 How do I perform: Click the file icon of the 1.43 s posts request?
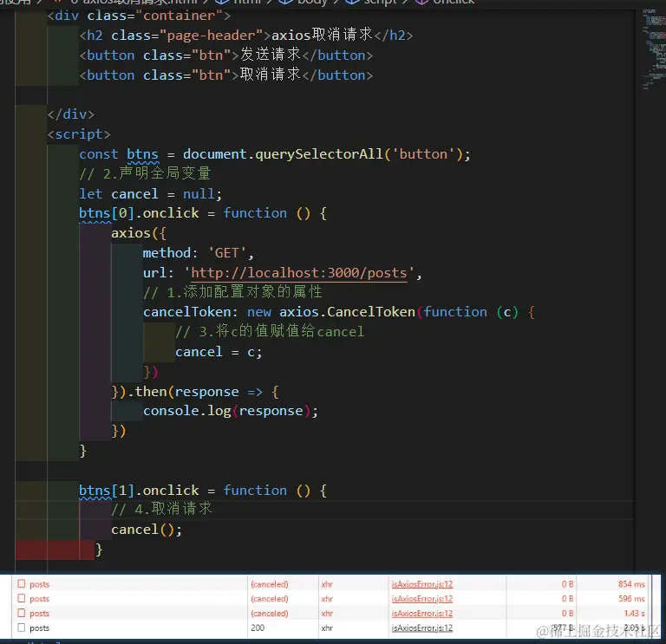[x=21, y=613]
